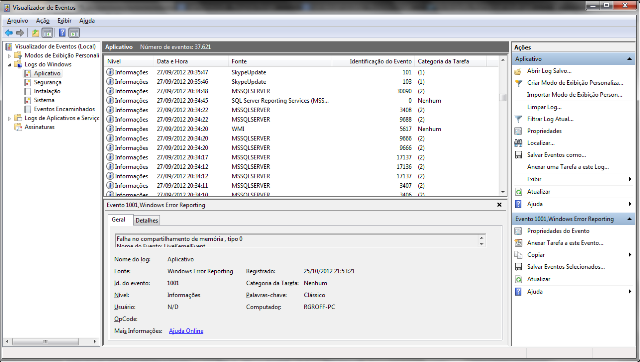Image resolution: width=640 pixels, height=362 pixels.
Task: Click Salvar Eventos como disk icon
Action: pyautogui.click(x=518, y=155)
